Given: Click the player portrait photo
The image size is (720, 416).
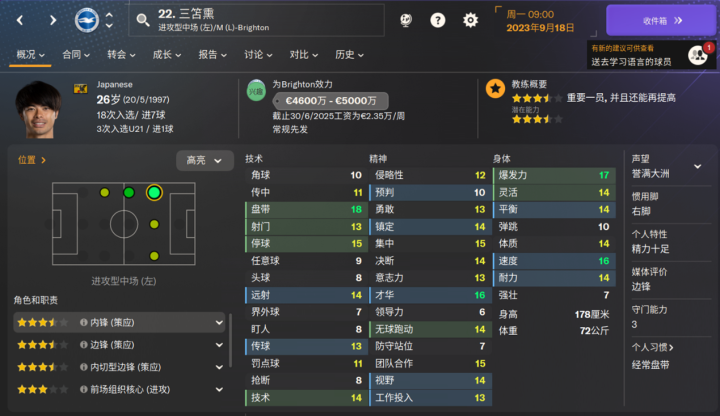Looking at the screenshot, I should (x=38, y=110).
